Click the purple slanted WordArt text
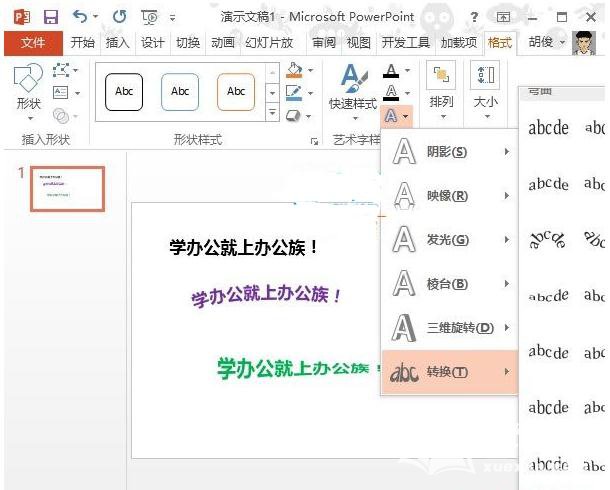 pyautogui.click(x=266, y=296)
